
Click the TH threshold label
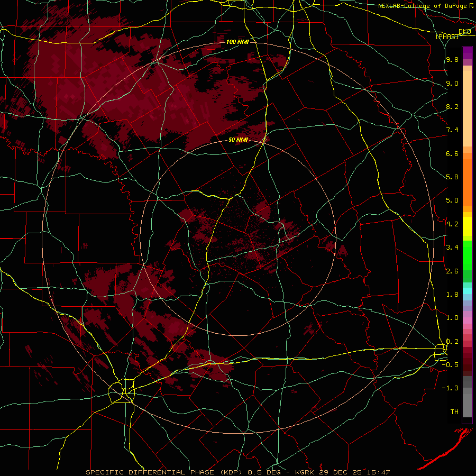pyautogui.click(x=454, y=412)
